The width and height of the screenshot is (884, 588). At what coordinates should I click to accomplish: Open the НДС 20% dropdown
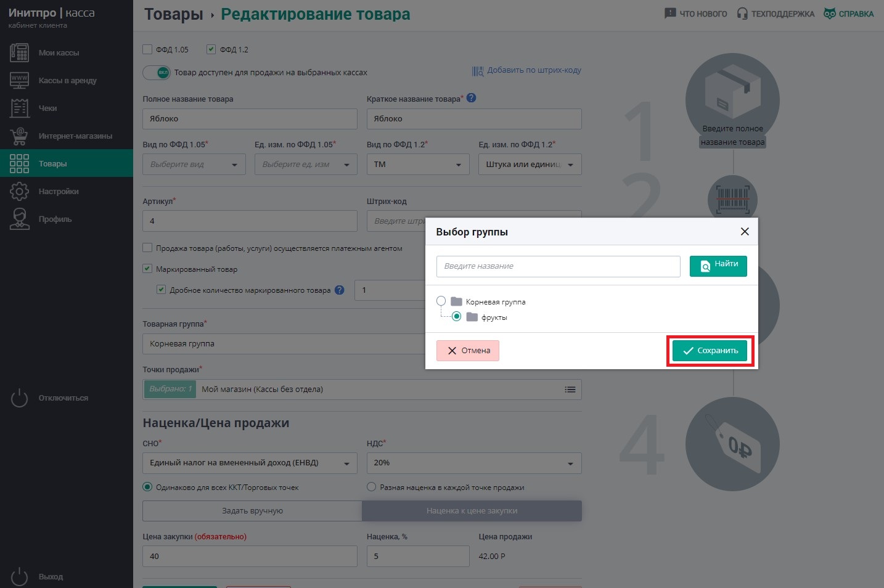pos(474,463)
